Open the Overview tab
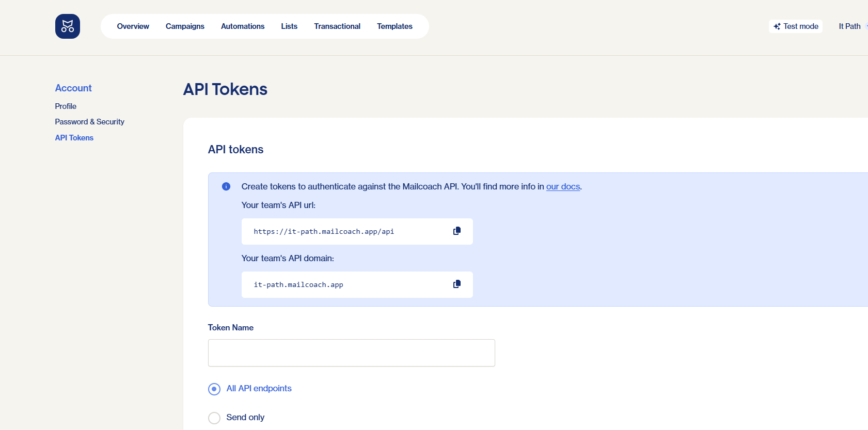Screen dimensions: 868x430 133,26
